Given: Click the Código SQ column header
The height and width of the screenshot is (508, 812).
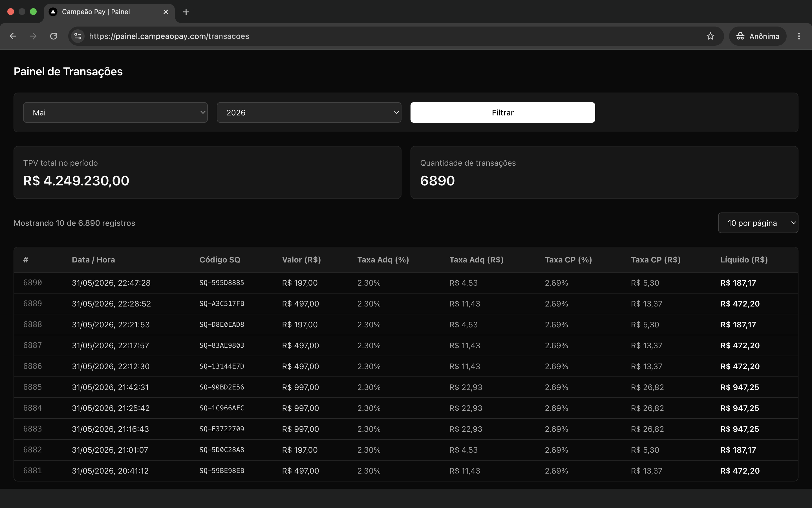Looking at the screenshot, I should 220,260.
